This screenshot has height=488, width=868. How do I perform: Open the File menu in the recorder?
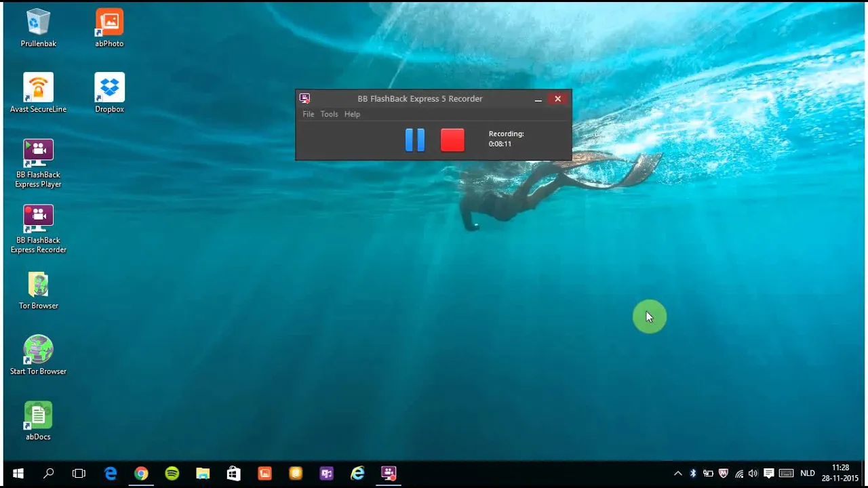click(309, 114)
